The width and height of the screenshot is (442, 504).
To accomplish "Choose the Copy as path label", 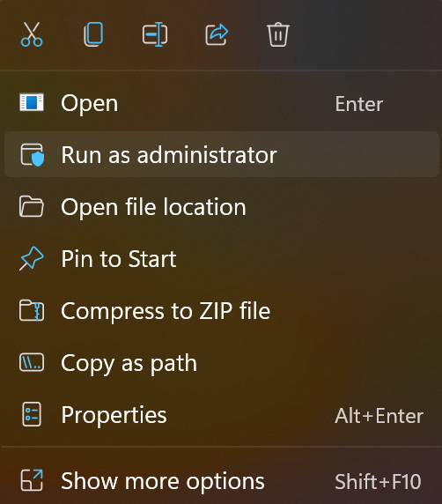I will pos(129,363).
